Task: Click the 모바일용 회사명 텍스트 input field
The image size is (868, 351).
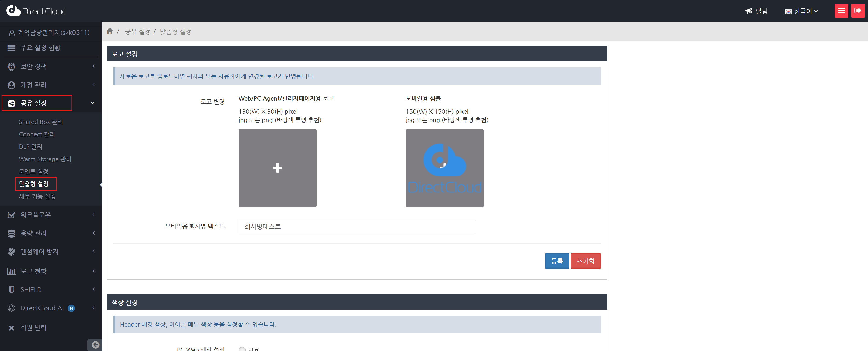Action: (x=356, y=226)
